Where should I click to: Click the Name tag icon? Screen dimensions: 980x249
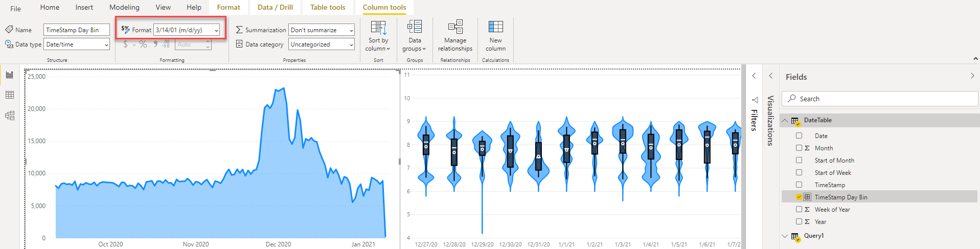tap(9, 30)
